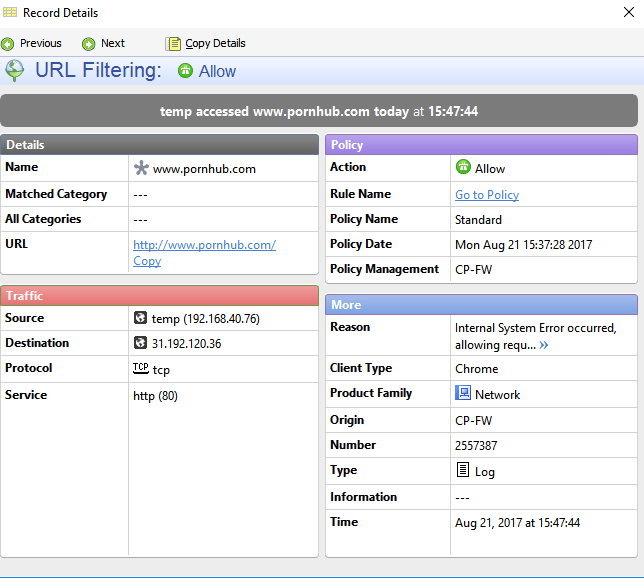Click the All Categories label

pos(43,219)
